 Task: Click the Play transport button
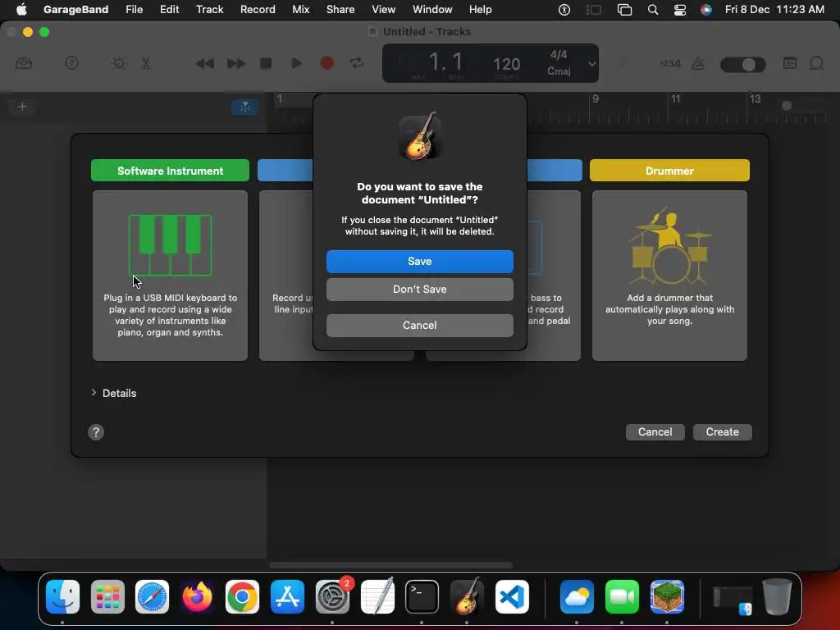(x=295, y=63)
